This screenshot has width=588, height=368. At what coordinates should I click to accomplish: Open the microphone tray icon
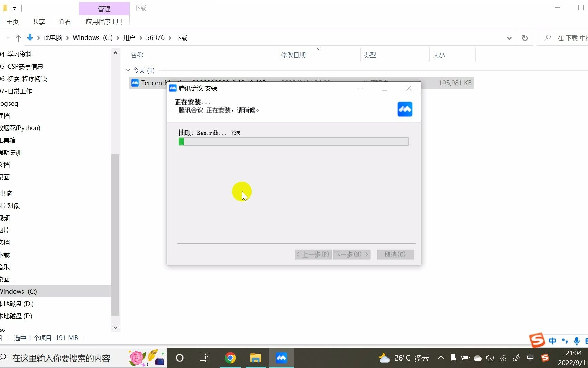tap(453, 358)
